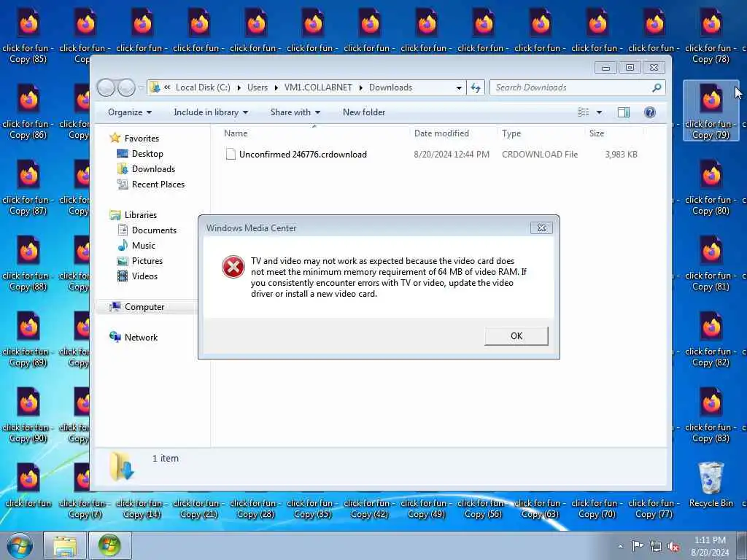Close the Windows Media Center error dialog

coord(542,227)
